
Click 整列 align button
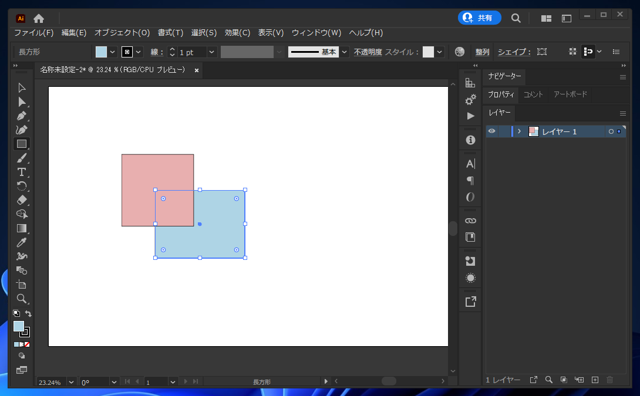click(x=482, y=52)
